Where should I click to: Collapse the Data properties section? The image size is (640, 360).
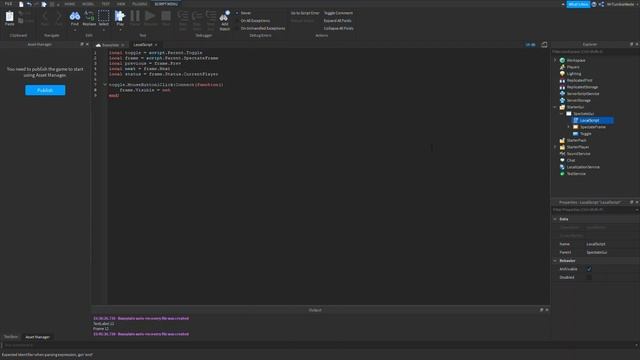click(555, 219)
